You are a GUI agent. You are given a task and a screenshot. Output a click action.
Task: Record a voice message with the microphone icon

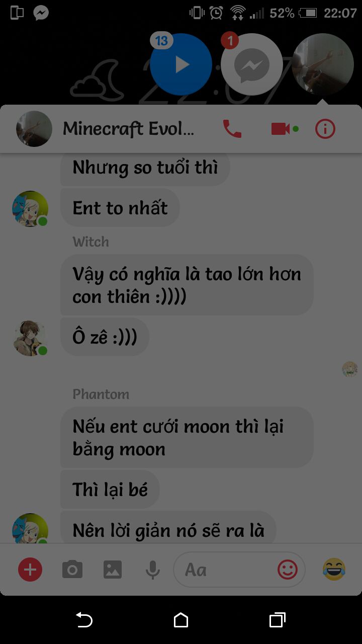[x=153, y=570]
